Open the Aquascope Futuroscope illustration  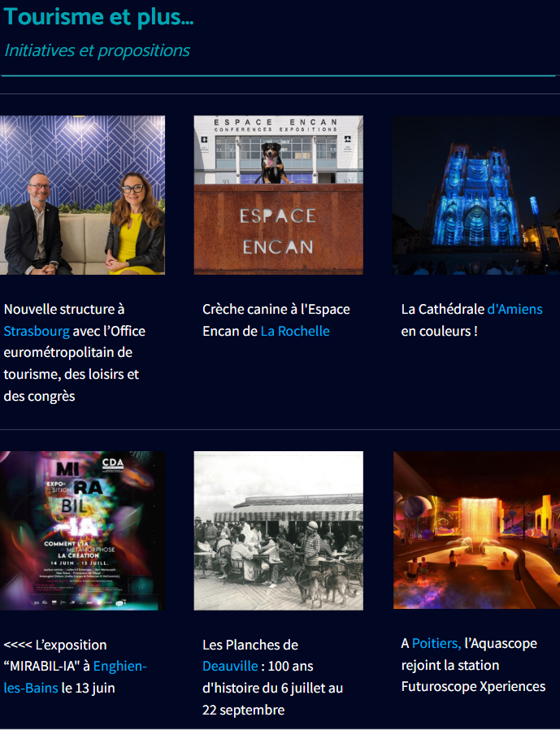pos(476,530)
